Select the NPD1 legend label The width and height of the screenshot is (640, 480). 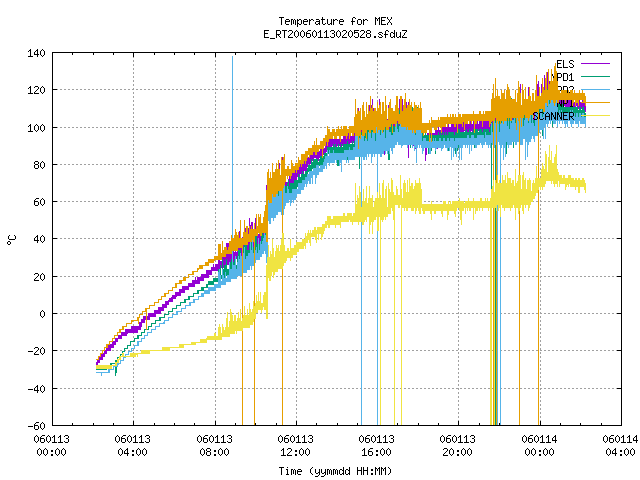pyautogui.click(x=563, y=77)
